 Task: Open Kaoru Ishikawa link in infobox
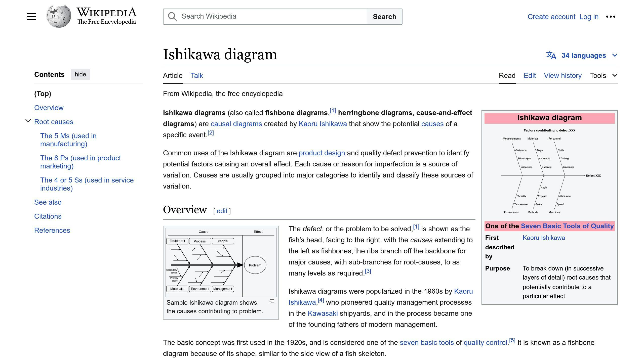[x=544, y=238]
